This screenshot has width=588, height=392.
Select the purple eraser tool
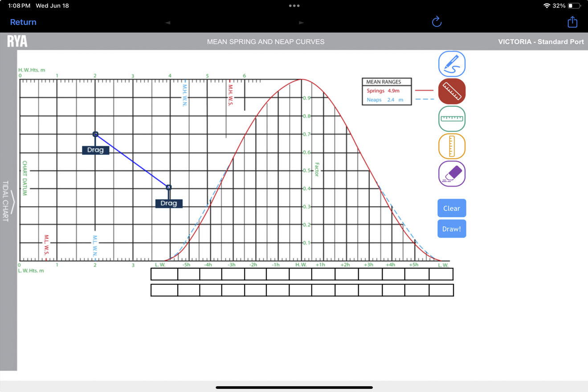pos(452,173)
